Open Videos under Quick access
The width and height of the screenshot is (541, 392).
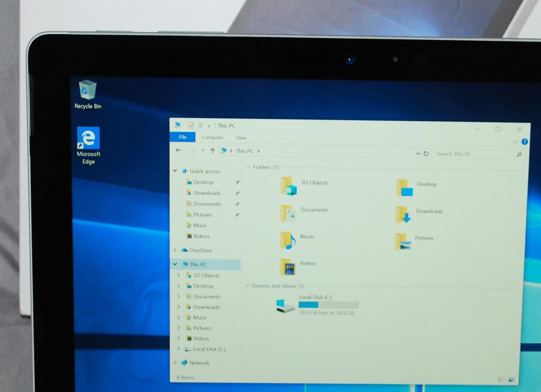coord(201,236)
